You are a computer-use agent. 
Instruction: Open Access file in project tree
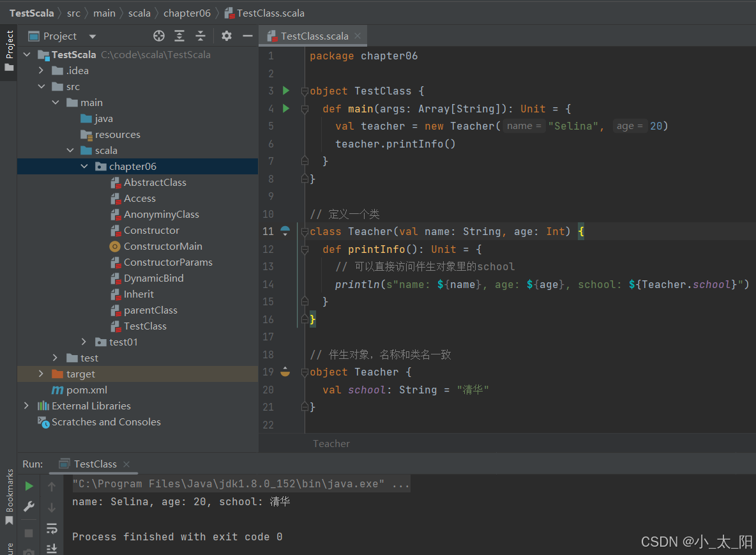pyautogui.click(x=133, y=198)
